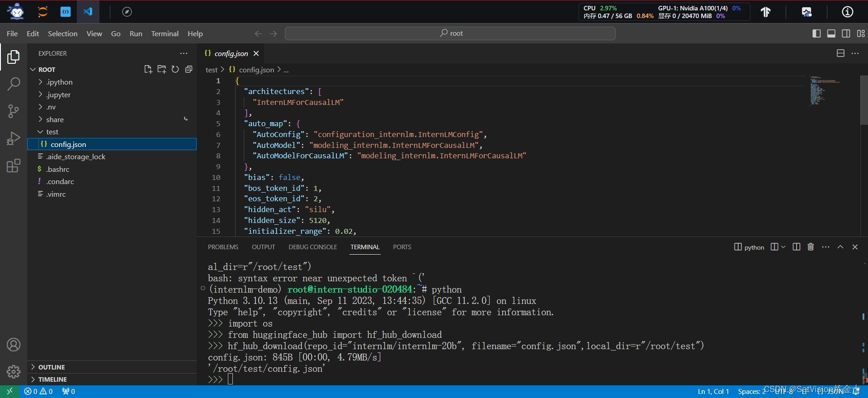Customize layout button in title bar
This screenshot has width=868, height=398.
[x=861, y=33]
